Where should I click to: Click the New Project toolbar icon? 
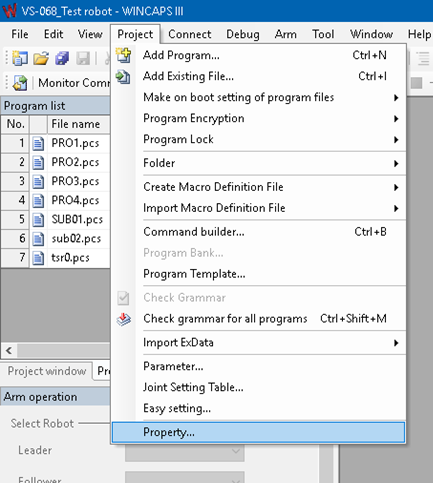[20, 58]
